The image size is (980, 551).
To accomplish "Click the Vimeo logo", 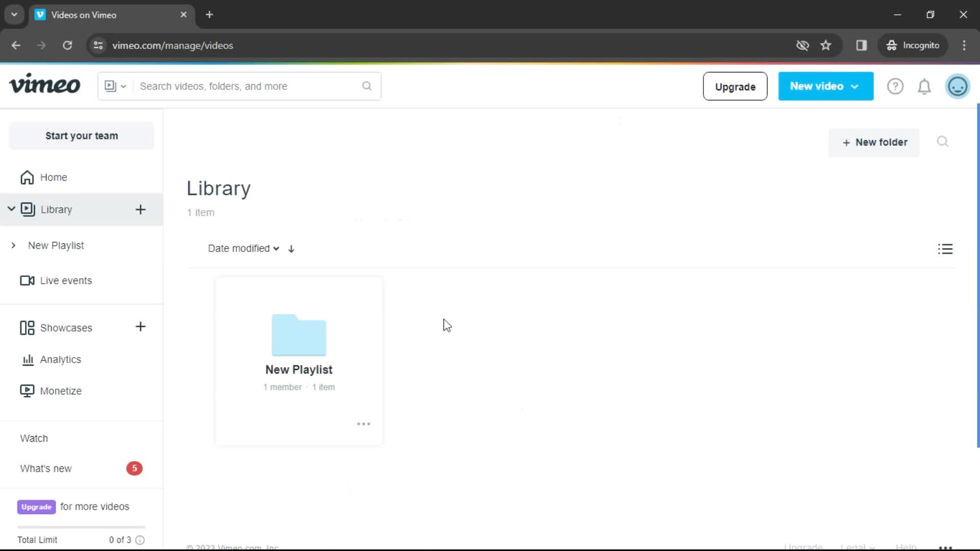I will click(45, 85).
